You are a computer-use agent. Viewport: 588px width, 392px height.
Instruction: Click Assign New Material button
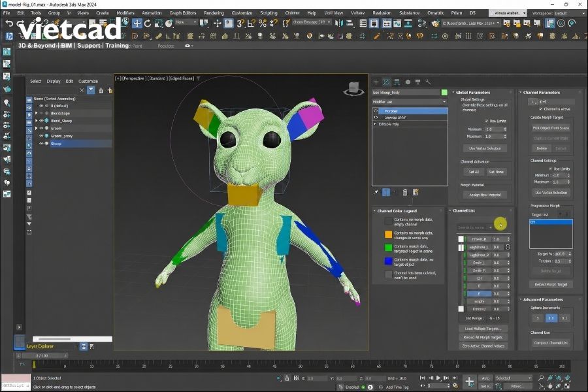(485, 195)
